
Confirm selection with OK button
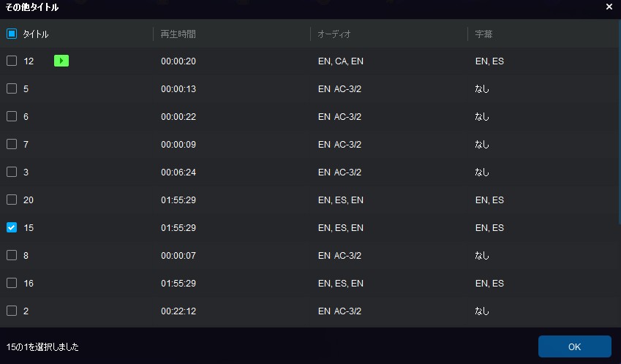coord(574,346)
